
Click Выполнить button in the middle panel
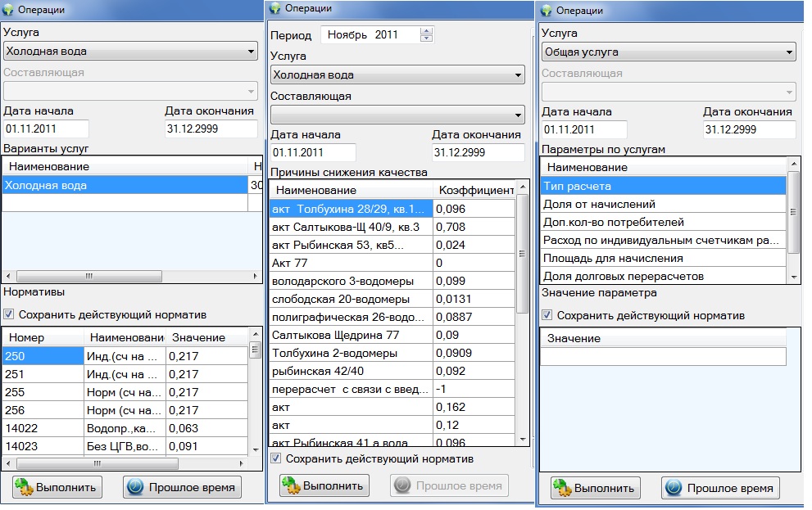coord(324,485)
